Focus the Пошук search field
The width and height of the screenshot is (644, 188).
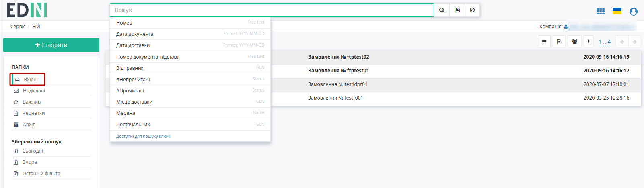pos(272,10)
